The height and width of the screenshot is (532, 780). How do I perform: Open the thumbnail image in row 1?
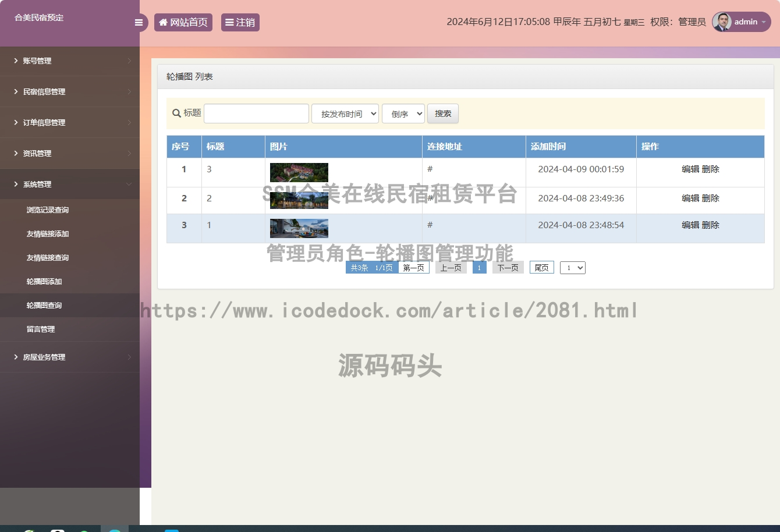299,172
